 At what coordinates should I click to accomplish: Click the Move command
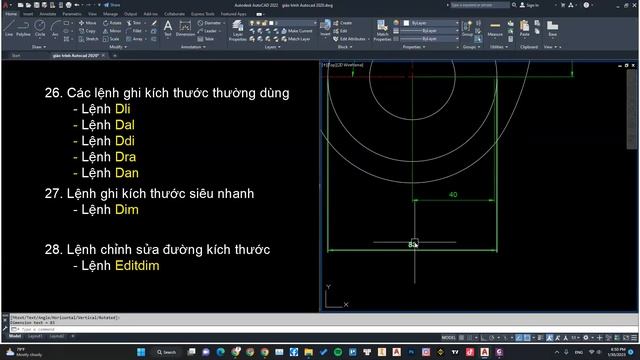tap(87, 23)
